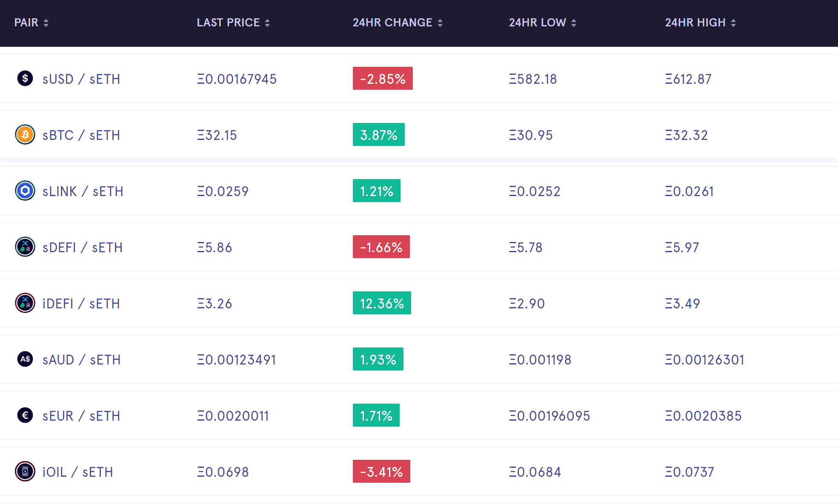Viewport: 838px width, 504px height.
Task: Click the iOIL barrel icon
Action: (x=25, y=471)
